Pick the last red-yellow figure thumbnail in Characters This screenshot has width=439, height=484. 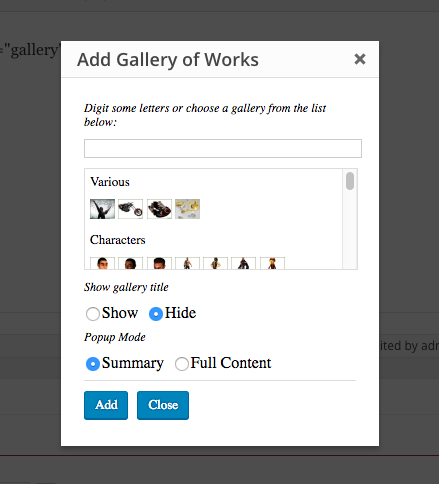tap(273, 263)
